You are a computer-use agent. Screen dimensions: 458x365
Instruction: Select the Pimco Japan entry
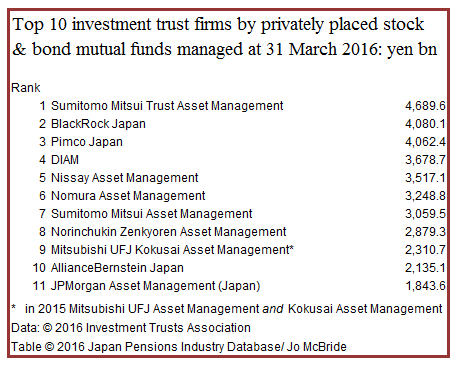87,142
